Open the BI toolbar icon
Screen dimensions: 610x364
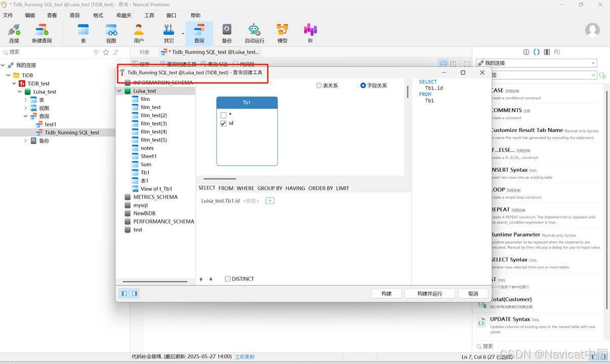click(x=310, y=33)
